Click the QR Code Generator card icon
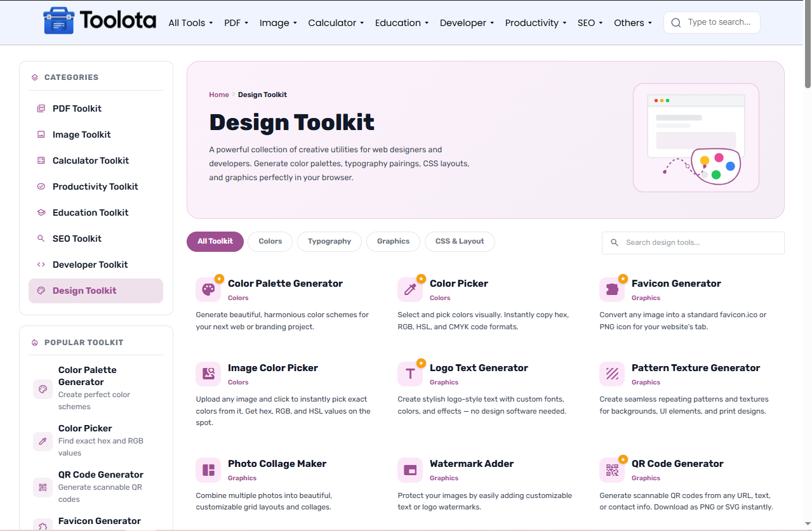The image size is (812, 531). pyautogui.click(x=612, y=470)
